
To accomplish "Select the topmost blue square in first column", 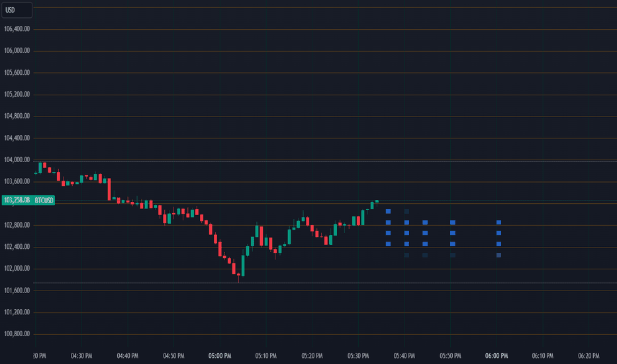I will [x=388, y=211].
